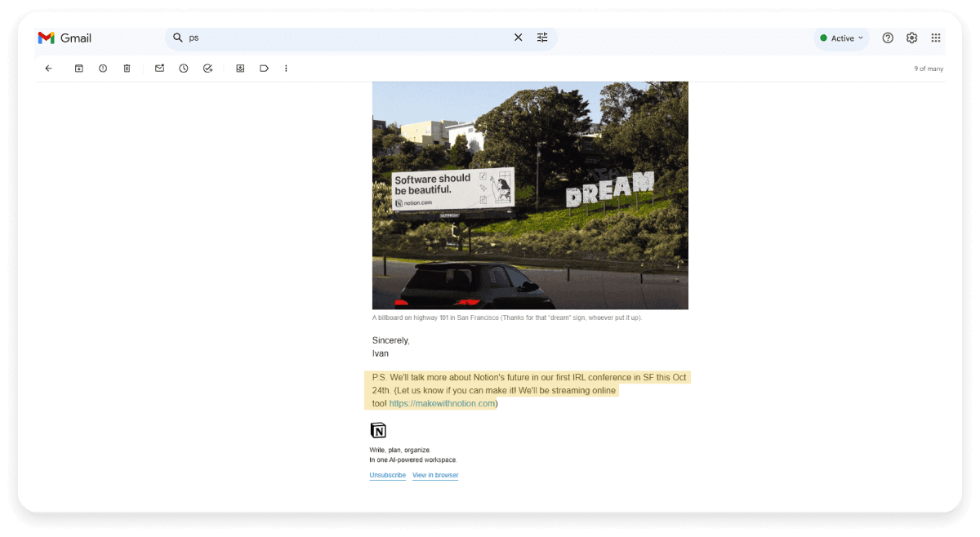Click the search magnifier icon

coord(178,38)
